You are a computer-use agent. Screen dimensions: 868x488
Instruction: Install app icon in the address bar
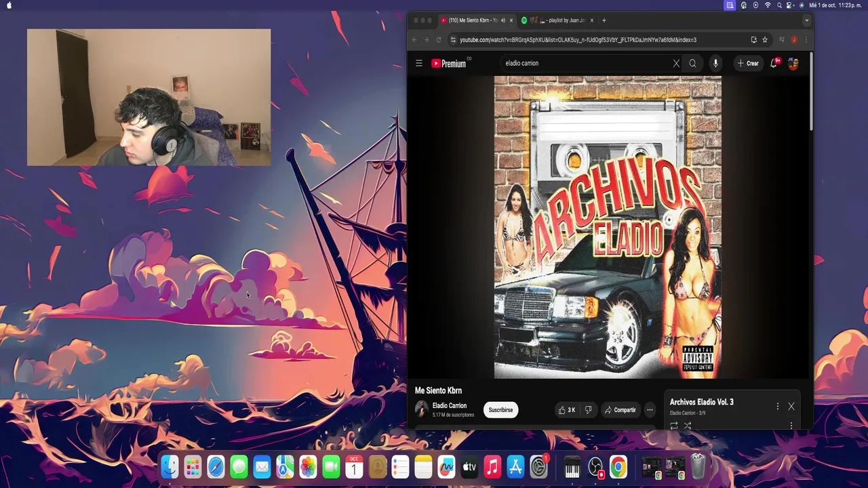pyautogui.click(x=753, y=40)
